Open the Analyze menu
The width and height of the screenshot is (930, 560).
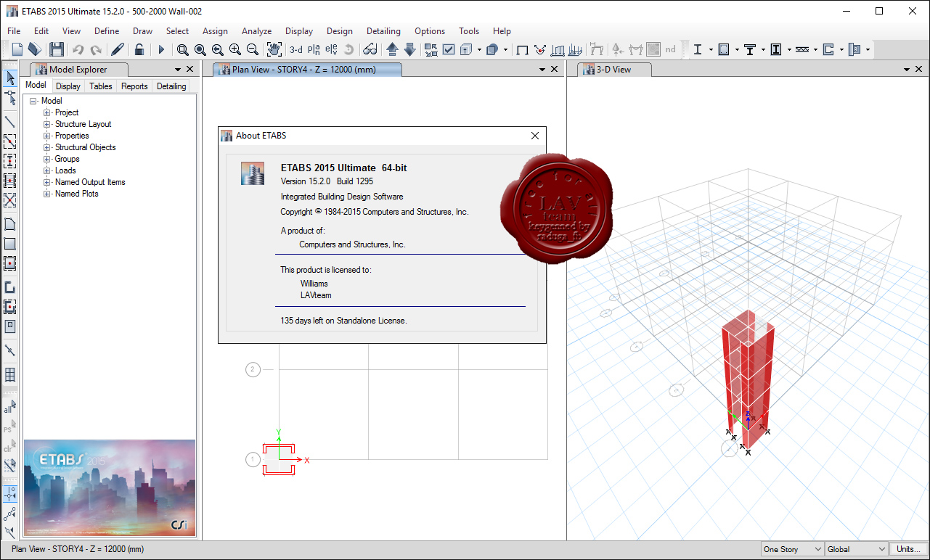click(x=256, y=31)
